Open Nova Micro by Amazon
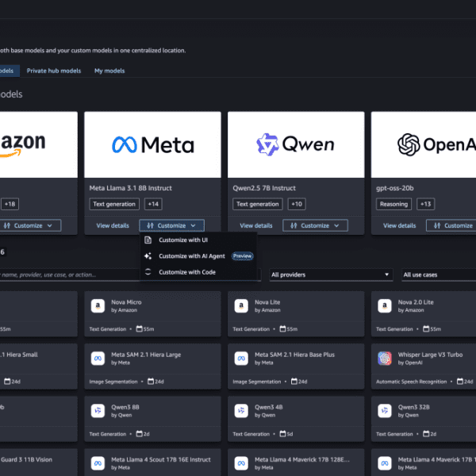The width and height of the screenshot is (476, 476). pos(126,302)
